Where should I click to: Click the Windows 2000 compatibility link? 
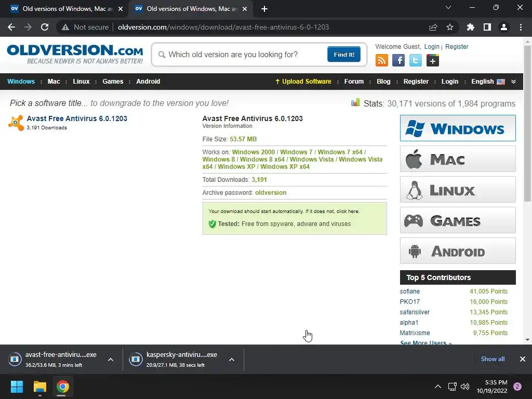coord(254,152)
